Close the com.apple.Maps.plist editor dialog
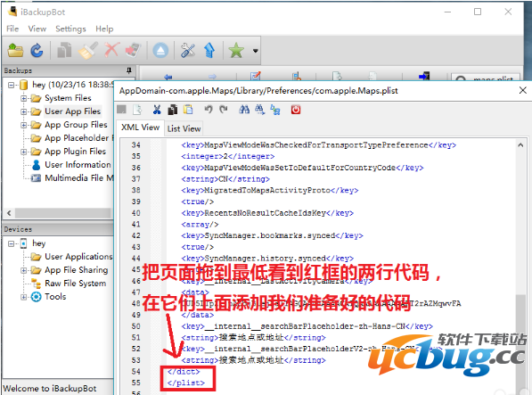Screen dimensions: 532x395 522,90
